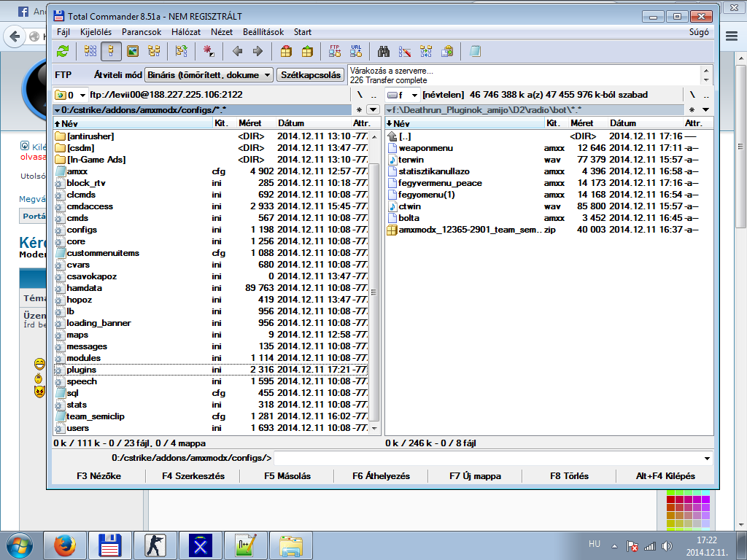Open the right panel drive dropdown
747x560 pixels.
coord(414,95)
